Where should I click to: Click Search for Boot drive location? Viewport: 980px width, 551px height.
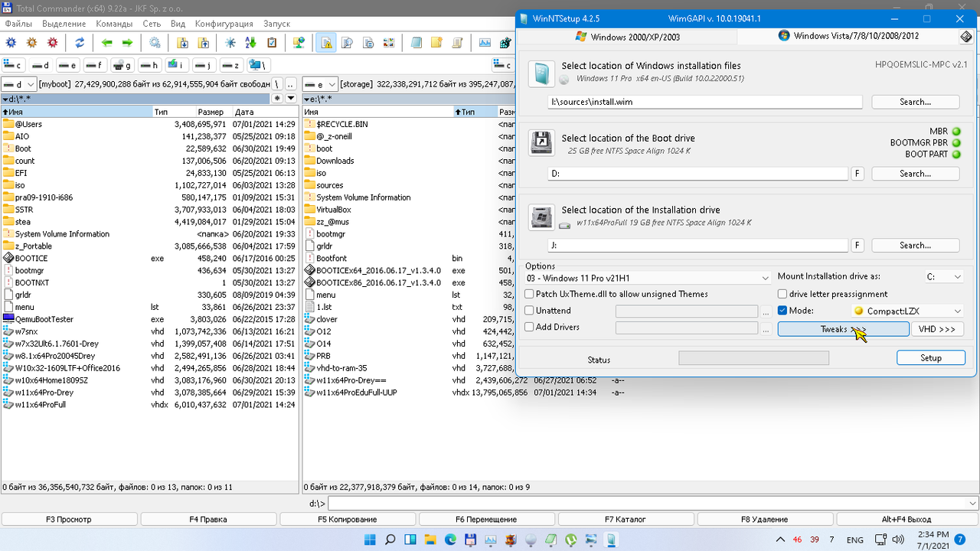pos(915,174)
